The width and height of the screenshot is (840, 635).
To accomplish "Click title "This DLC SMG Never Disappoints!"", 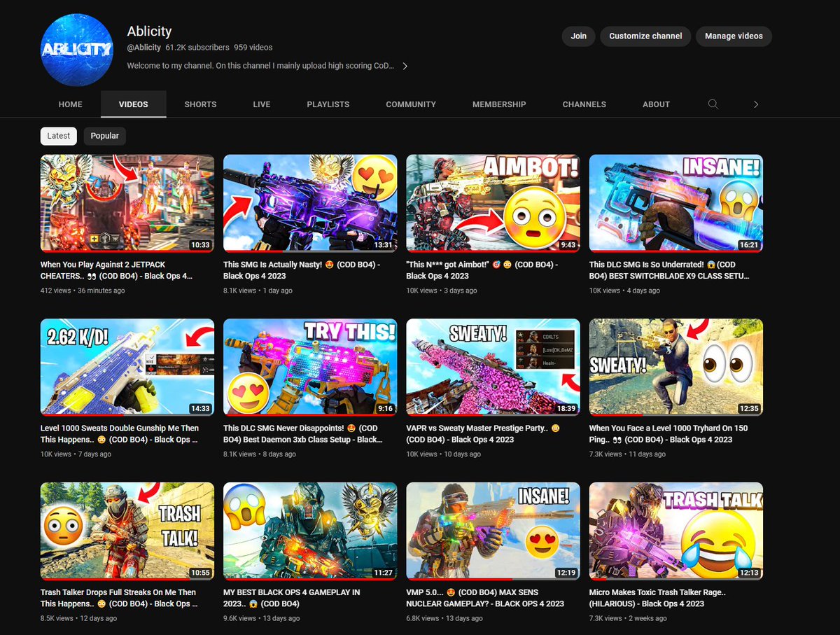I will coord(303,434).
